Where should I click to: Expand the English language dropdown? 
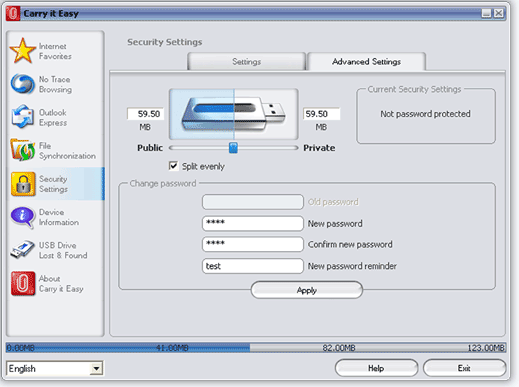pyautogui.click(x=96, y=368)
